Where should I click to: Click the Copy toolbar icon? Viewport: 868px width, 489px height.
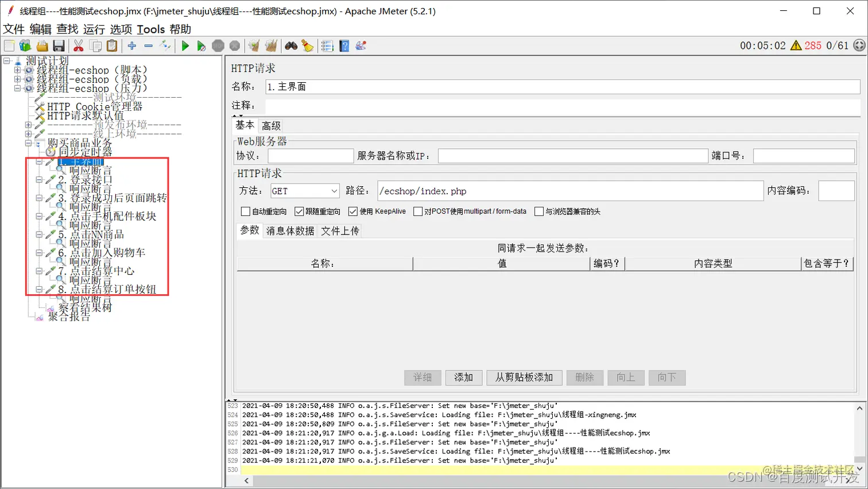(x=96, y=46)
